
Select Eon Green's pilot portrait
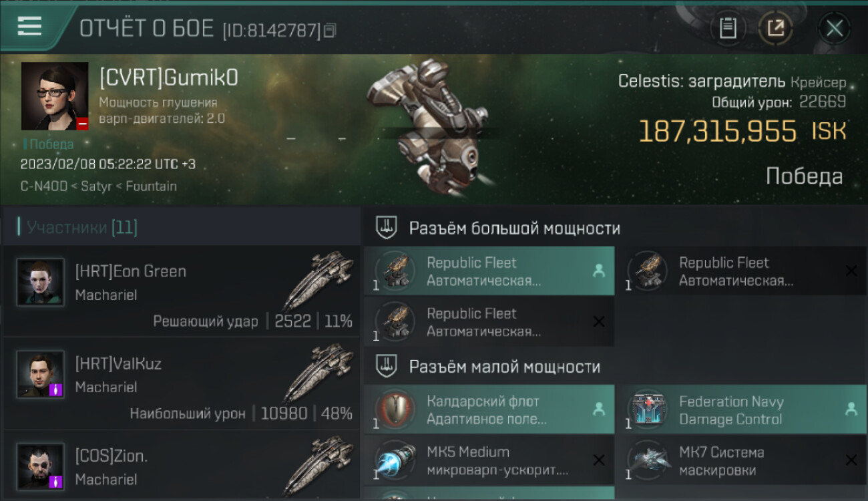point(40,282)
